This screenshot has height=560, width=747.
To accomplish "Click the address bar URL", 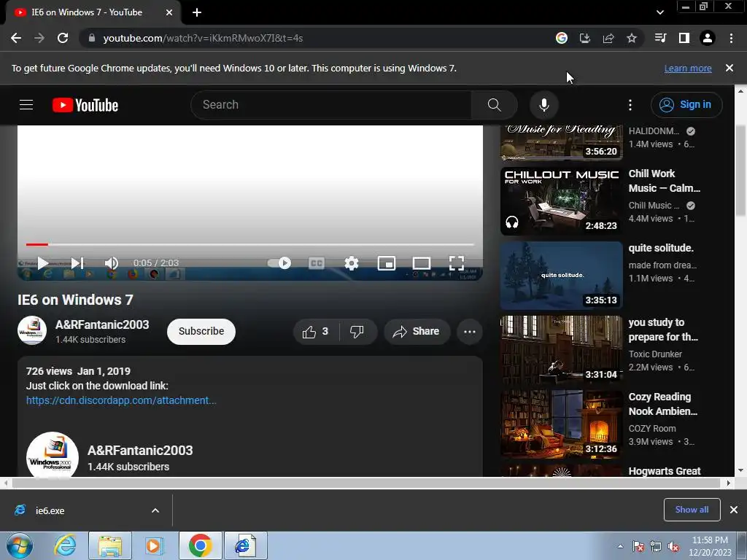I will pos(203,38).
